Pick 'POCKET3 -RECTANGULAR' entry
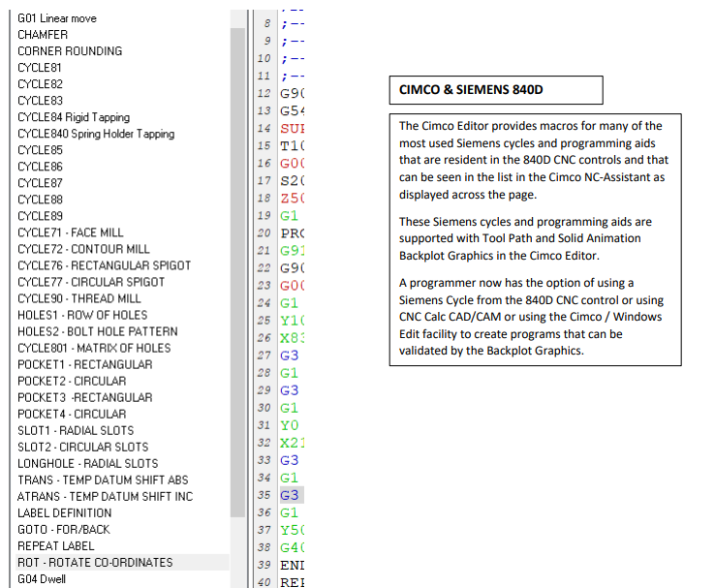 click(x=85, y=397)
